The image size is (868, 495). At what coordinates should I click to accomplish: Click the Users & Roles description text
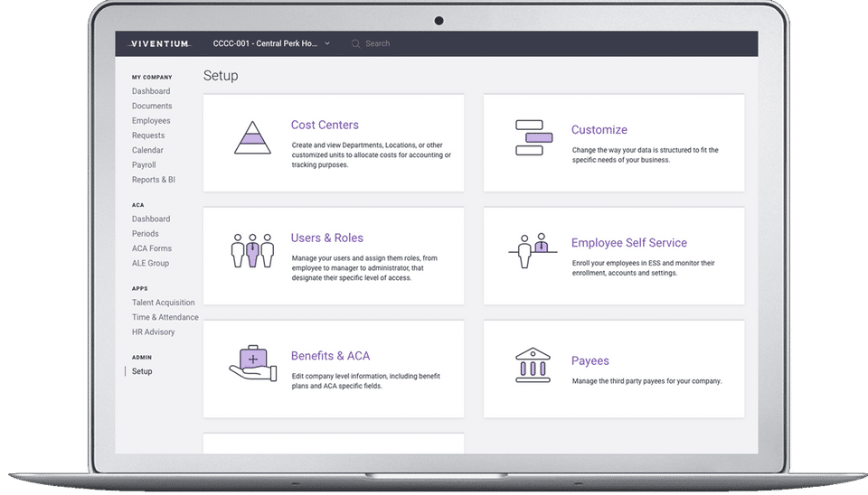point(364,268)
